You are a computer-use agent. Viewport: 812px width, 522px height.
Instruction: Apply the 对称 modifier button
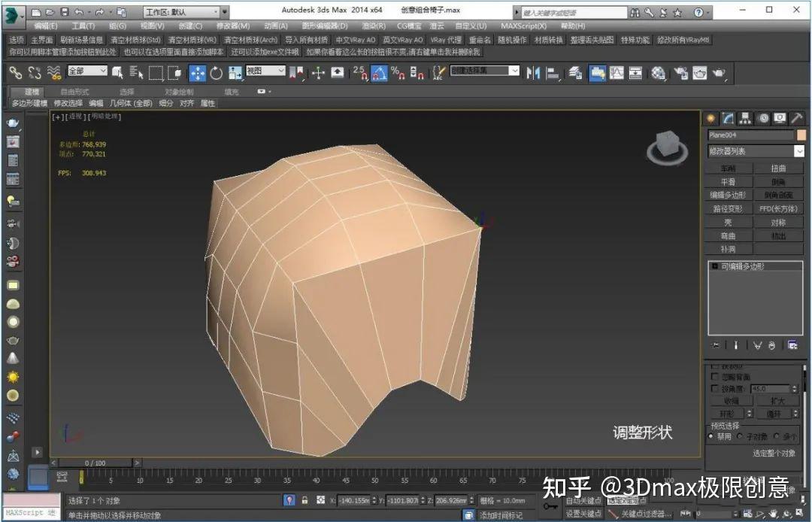(778, 221)
